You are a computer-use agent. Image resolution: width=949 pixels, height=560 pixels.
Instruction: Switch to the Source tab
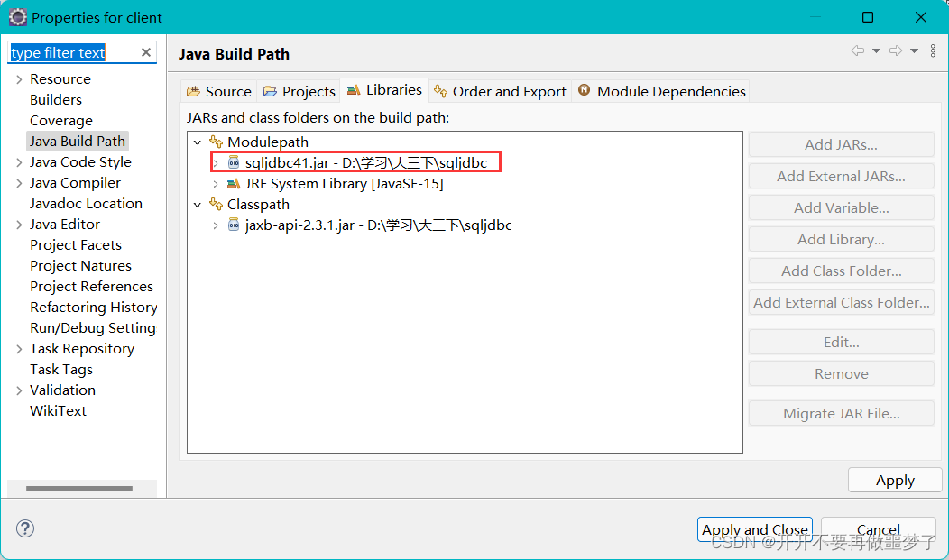218,91
